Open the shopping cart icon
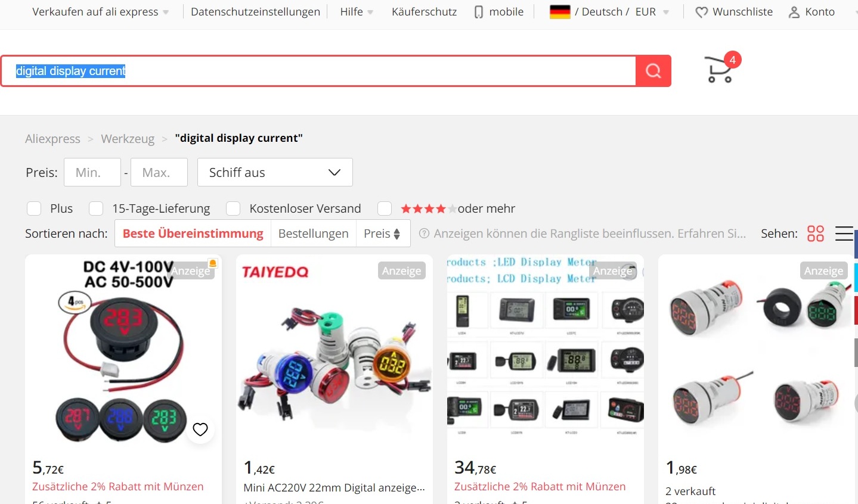 719,70
